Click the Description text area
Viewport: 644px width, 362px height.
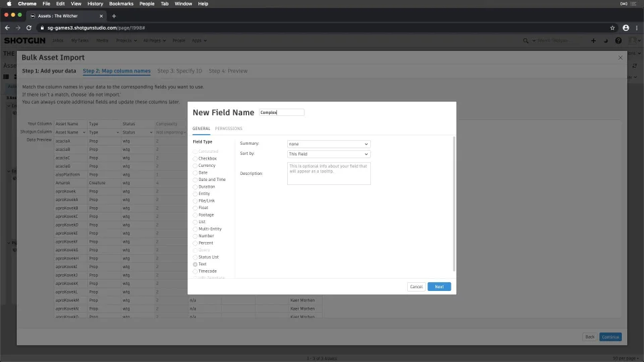(329, 173)
